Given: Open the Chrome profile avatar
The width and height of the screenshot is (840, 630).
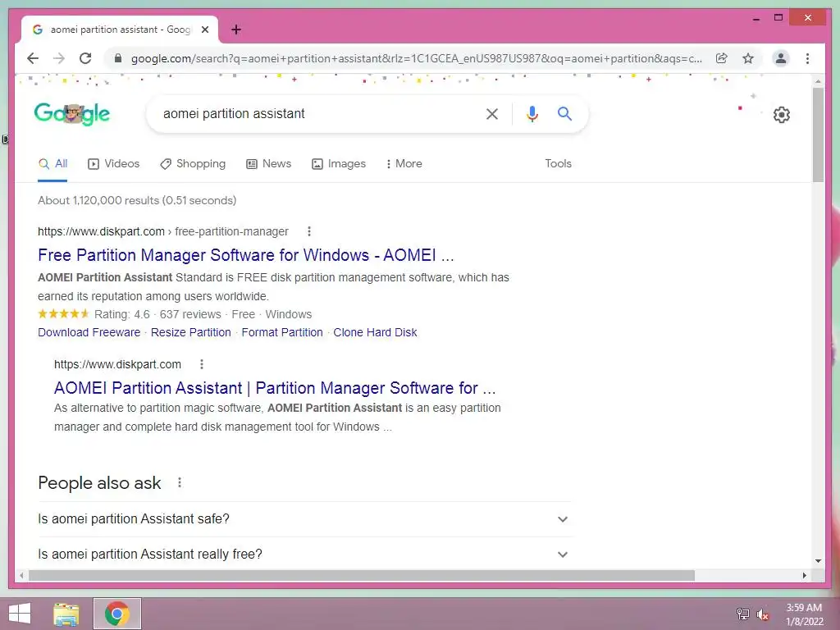Looking at the screenshot, I should click(781, 58).
